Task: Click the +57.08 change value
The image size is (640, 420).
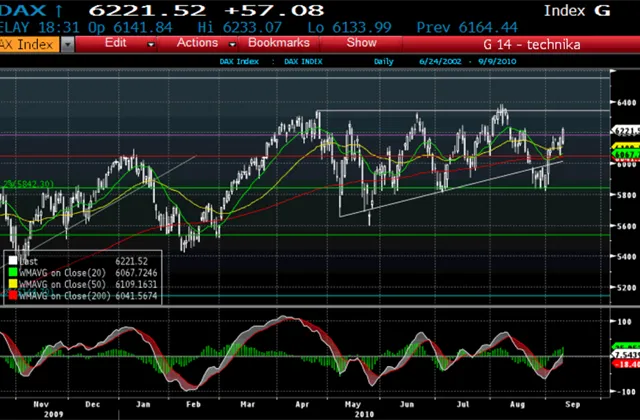Action: (274, 10)
